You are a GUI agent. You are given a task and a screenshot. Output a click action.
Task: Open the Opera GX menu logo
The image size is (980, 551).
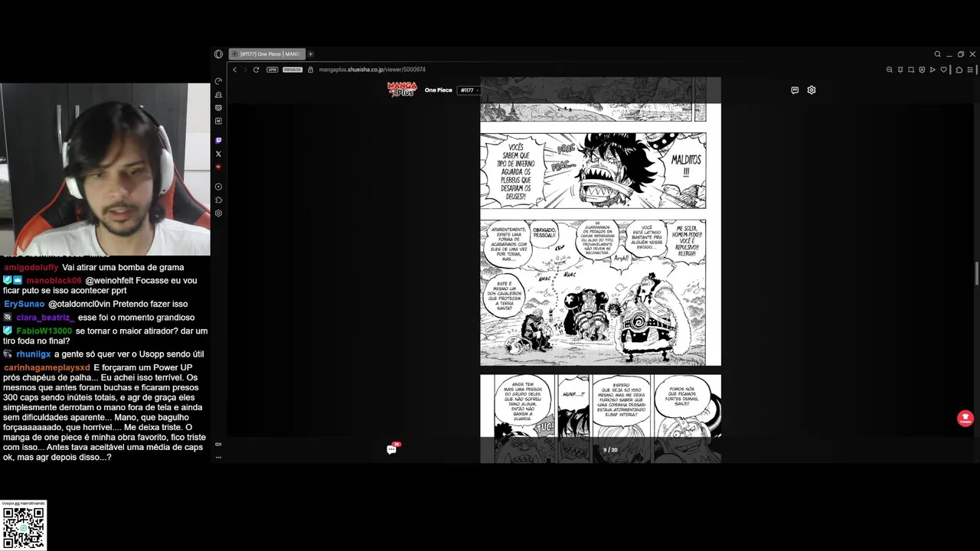pyautogui.click(x=218, y=54)
